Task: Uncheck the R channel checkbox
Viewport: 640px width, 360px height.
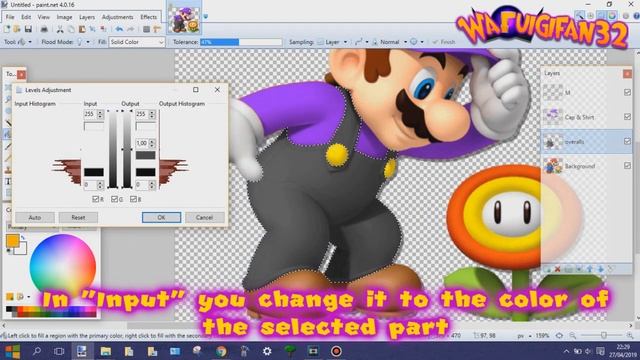Action: tap(96, 199)
